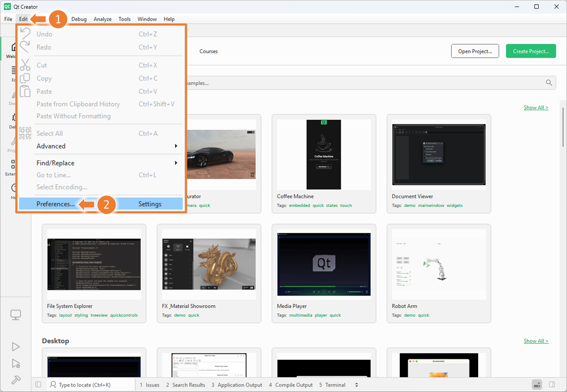Click the Run play icon

tap(16, 347)
